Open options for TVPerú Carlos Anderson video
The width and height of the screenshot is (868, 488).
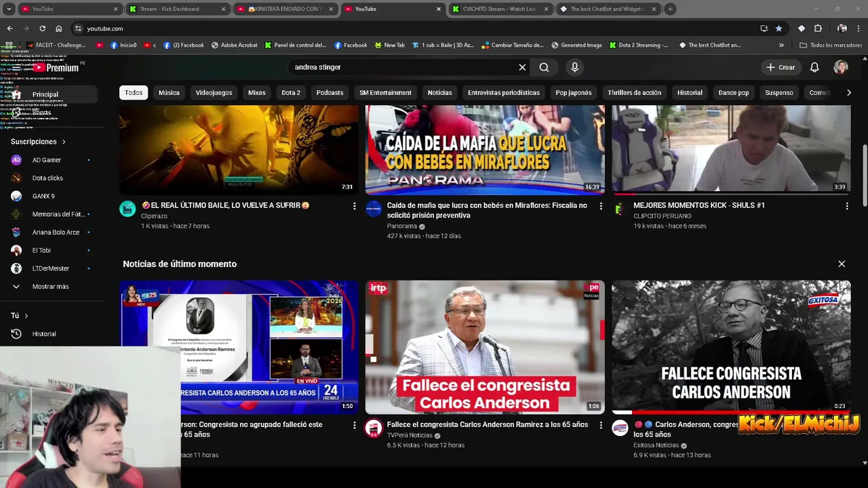(600, 425)
